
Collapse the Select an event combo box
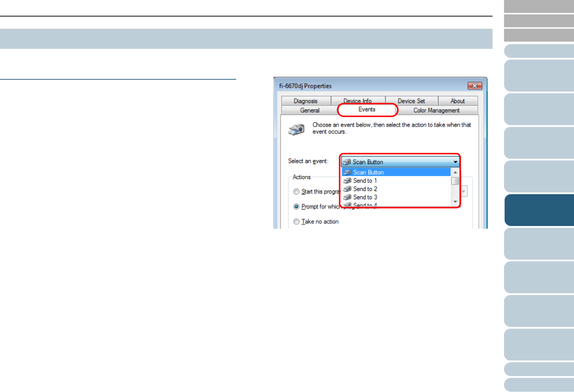(x=400, y=162)
